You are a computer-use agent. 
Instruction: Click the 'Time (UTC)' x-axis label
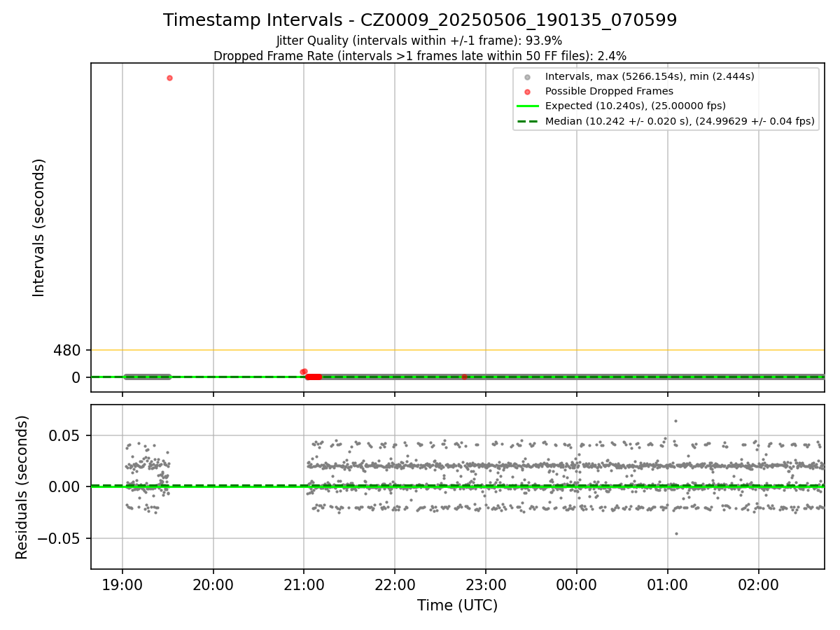pyautogui.click(x=458, y=605)
